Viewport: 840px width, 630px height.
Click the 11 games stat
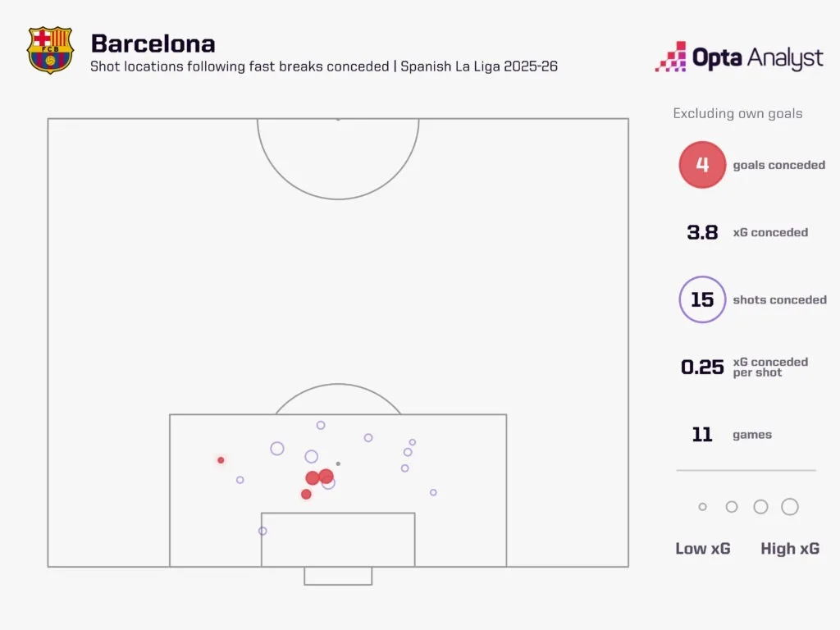pos(702,435)
